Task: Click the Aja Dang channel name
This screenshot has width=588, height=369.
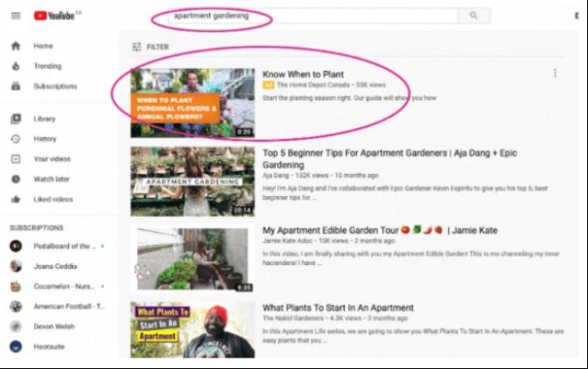Action: 276,176
